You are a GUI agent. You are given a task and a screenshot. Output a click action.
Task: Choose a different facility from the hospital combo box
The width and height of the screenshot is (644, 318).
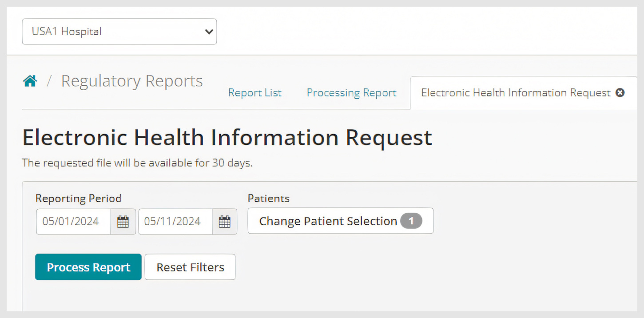pyautogui.click(x=119, y=32)
